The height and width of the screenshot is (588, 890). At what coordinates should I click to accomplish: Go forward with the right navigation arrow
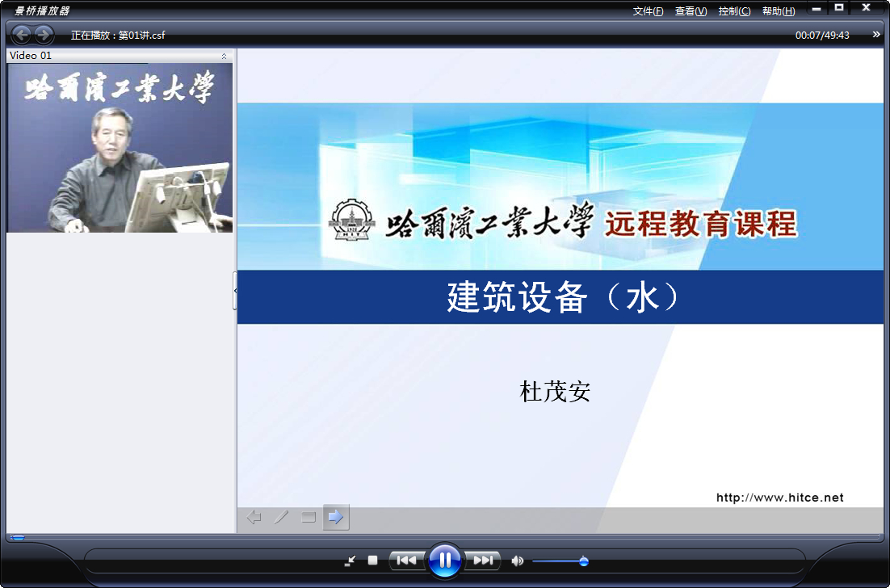44,35
